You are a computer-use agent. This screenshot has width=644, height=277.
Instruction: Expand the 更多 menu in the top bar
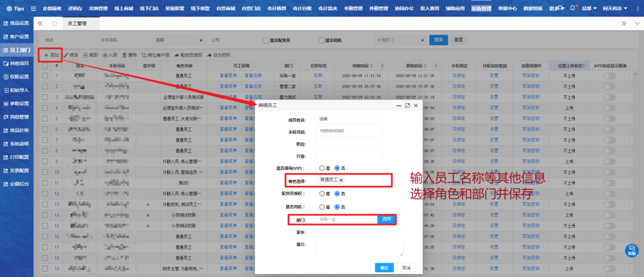(555, 9)
